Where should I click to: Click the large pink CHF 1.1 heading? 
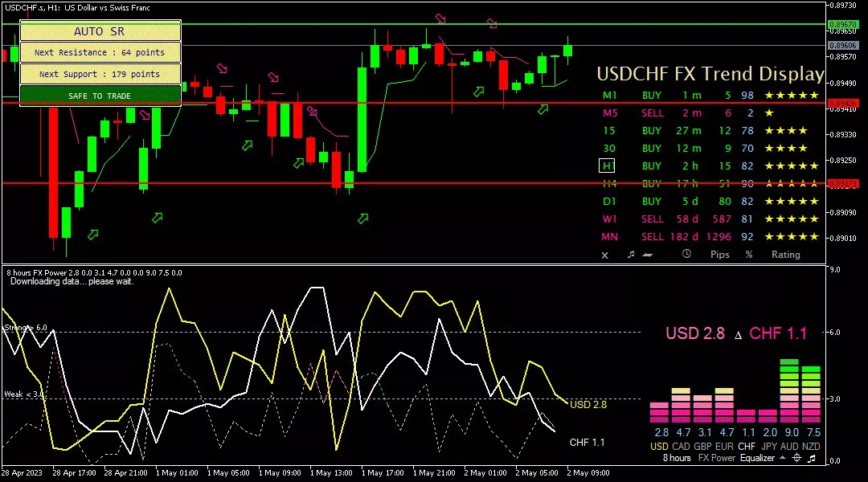coord(778,333)
